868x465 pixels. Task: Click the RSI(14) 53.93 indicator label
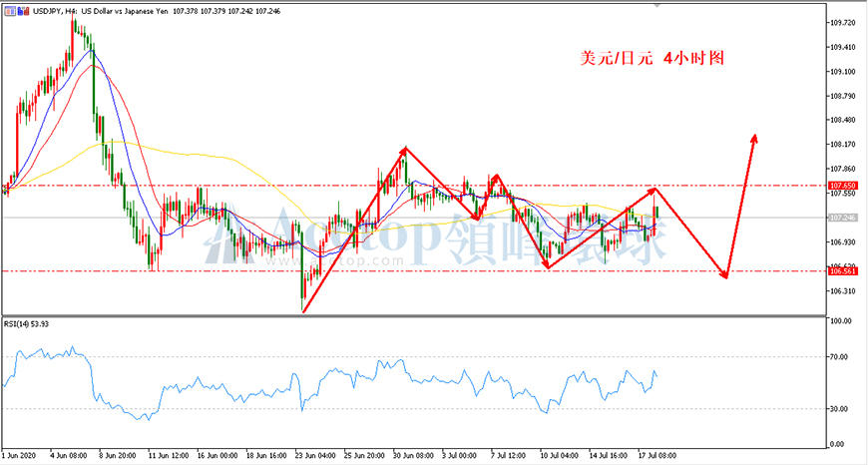coord(26,324)
